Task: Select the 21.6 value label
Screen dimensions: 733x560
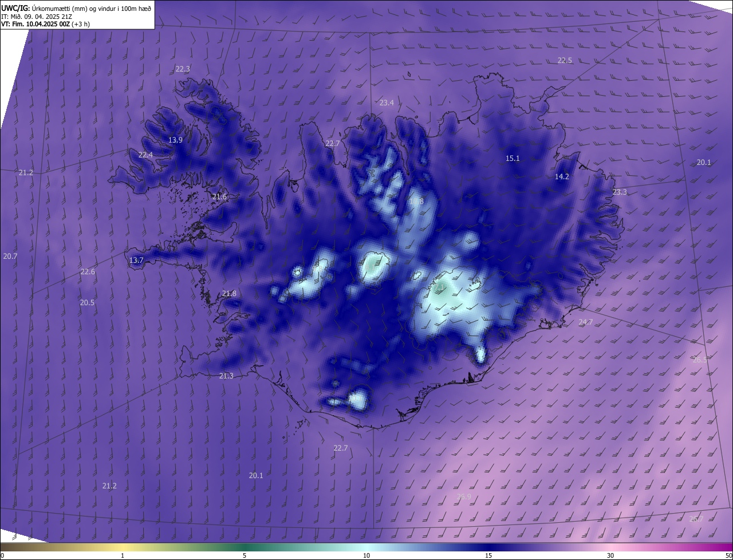Action: 219,196
